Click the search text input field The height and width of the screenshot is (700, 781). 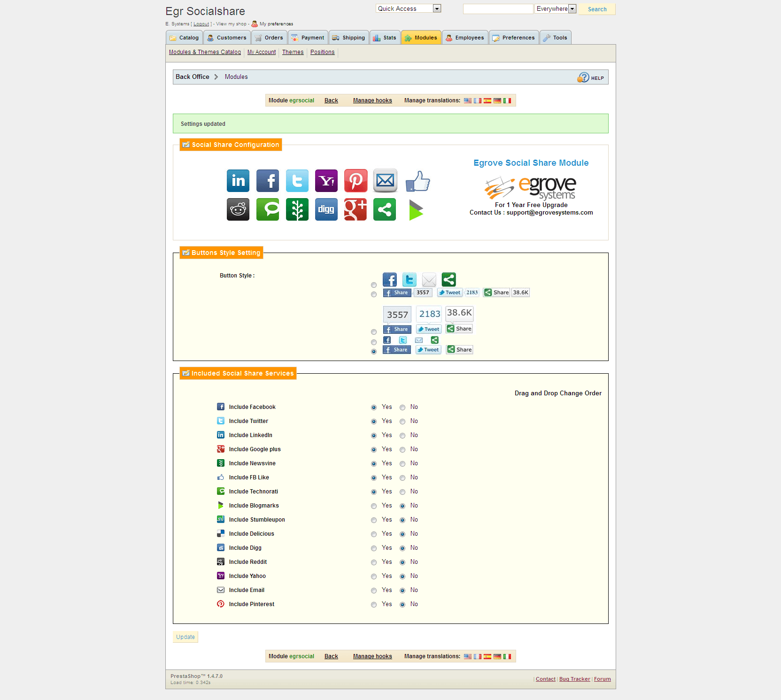tap(498, 9)
